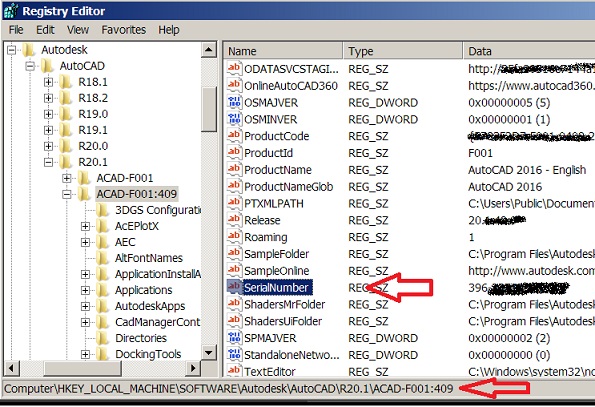Viewport: 595px width, 407px height.
Task: Click the Registry Editor title bar icon
Action: (x=10, y=10)
